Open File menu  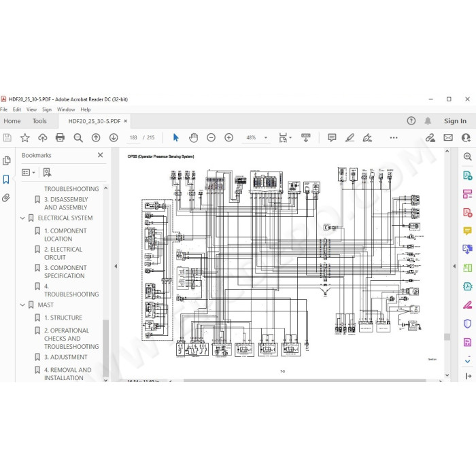(3, 109)
